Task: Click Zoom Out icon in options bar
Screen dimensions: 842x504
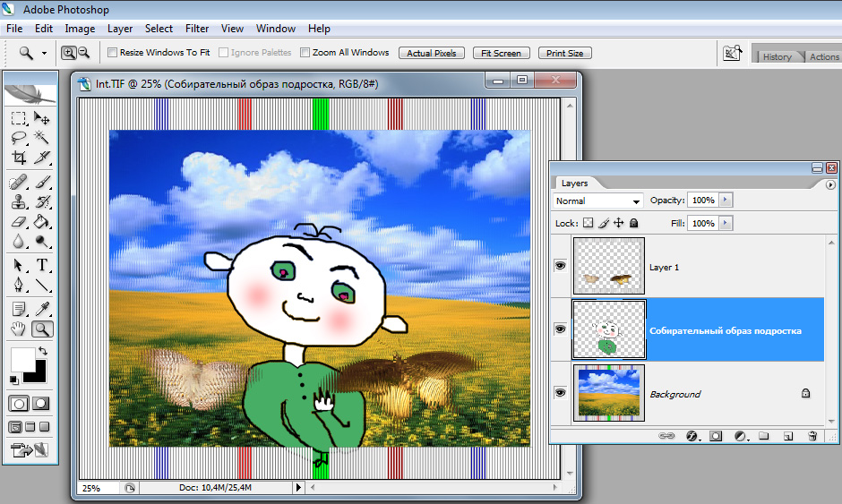Action: [x=84, y=53]
